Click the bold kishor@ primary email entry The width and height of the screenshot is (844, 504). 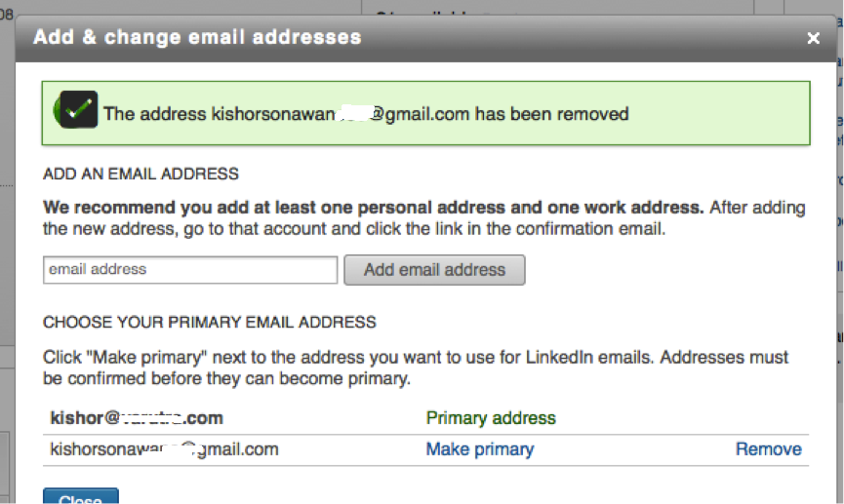pos(137,418)
